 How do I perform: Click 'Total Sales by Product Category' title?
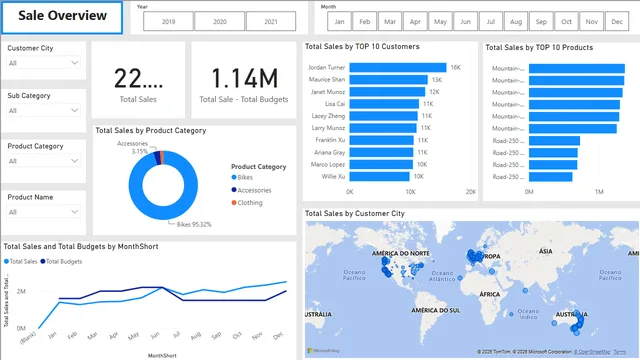click(x=151, y=131)
